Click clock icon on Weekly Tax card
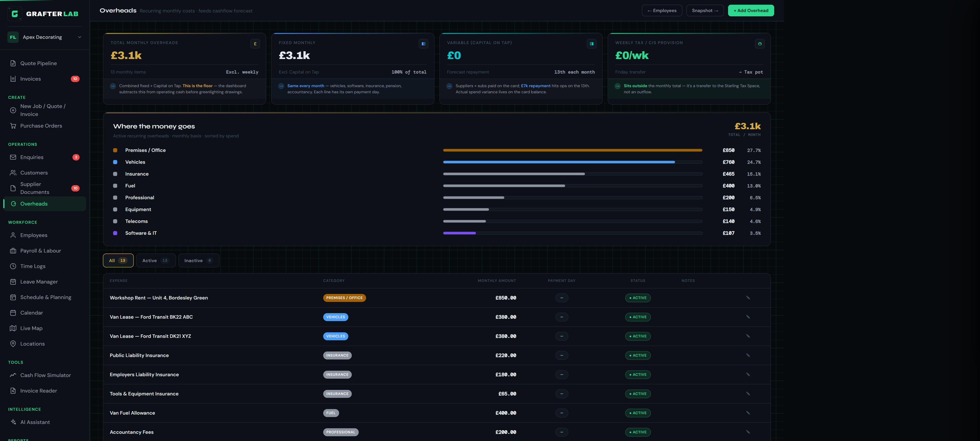Viewport: 980px width, 441px height. click(760, 44)
